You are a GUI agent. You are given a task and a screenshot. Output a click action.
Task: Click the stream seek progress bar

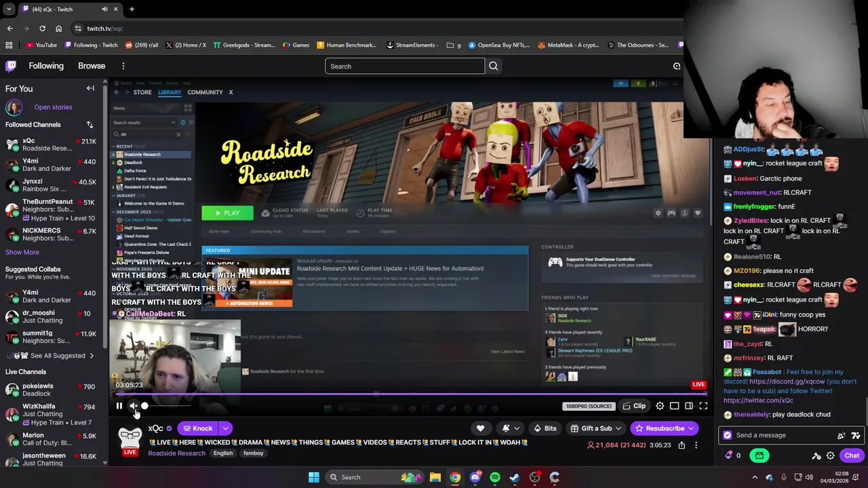pyautogui.click(x=410, y=394)
